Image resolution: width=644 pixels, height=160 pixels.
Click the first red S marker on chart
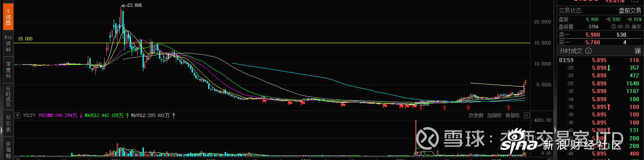click(421, 108)
